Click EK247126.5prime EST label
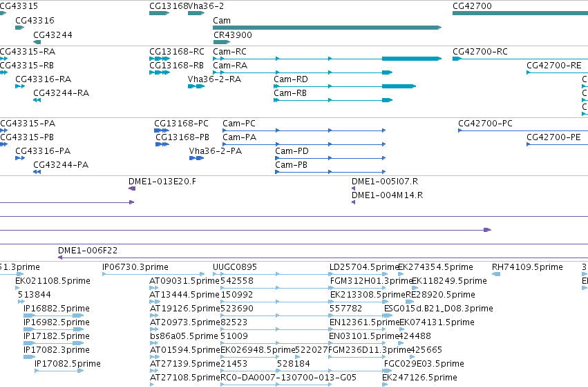The height and width of the screenshot is (388, 588). click(419, 378)
